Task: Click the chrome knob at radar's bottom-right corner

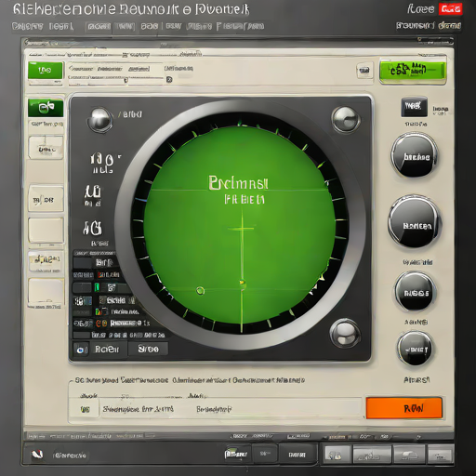Action: click(345, 334)
